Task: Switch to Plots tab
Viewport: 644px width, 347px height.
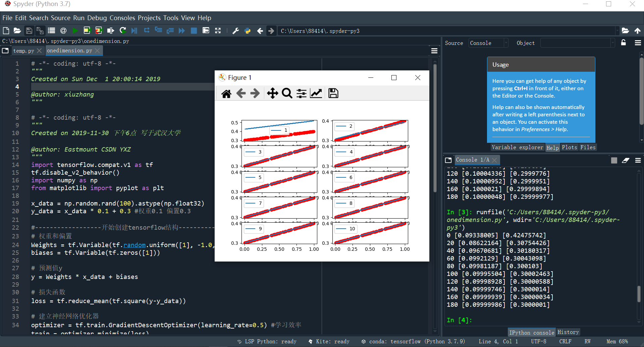Action: [x=570, y=147]
